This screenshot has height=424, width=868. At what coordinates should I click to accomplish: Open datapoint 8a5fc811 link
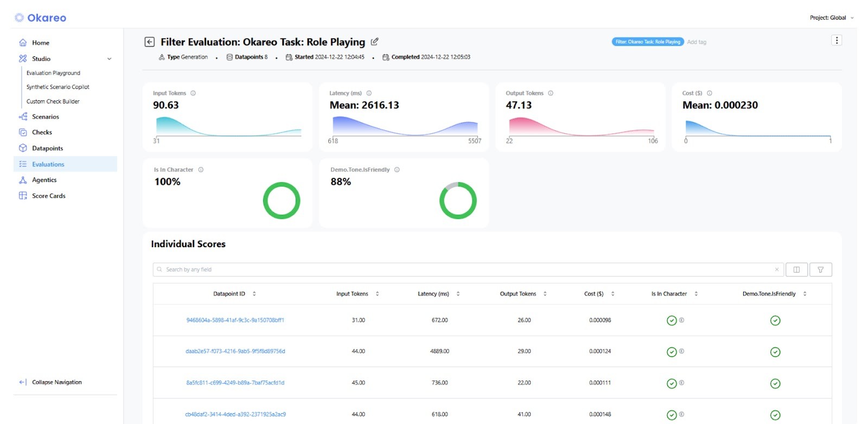point(235,383)
